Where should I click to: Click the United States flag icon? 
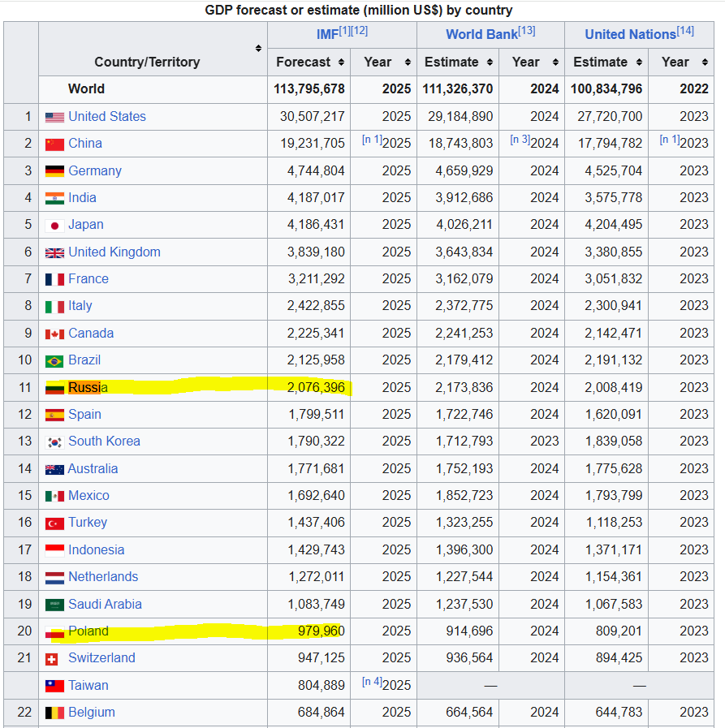pyautogui.click(x=54, y=118)
